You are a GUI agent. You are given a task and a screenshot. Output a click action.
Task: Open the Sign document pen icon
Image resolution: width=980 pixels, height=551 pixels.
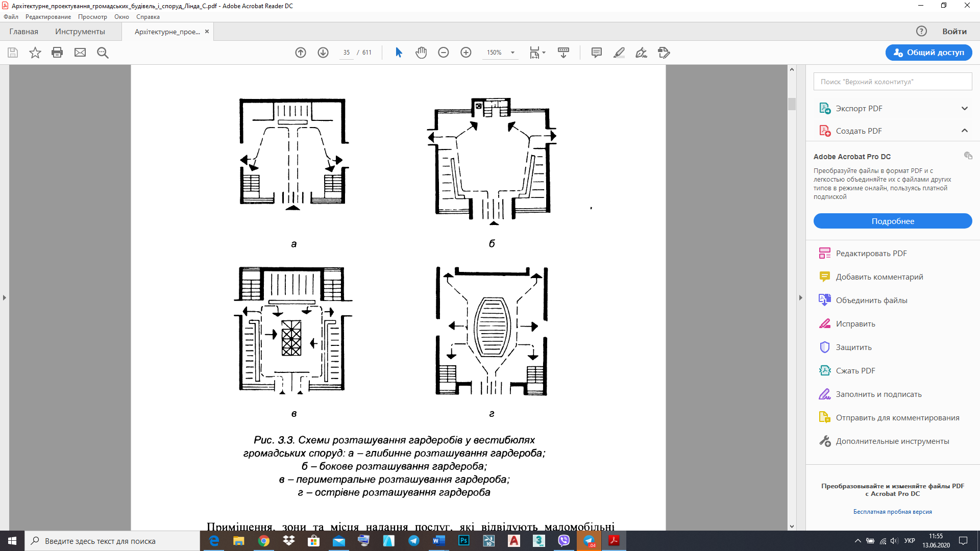pos(641,53)
